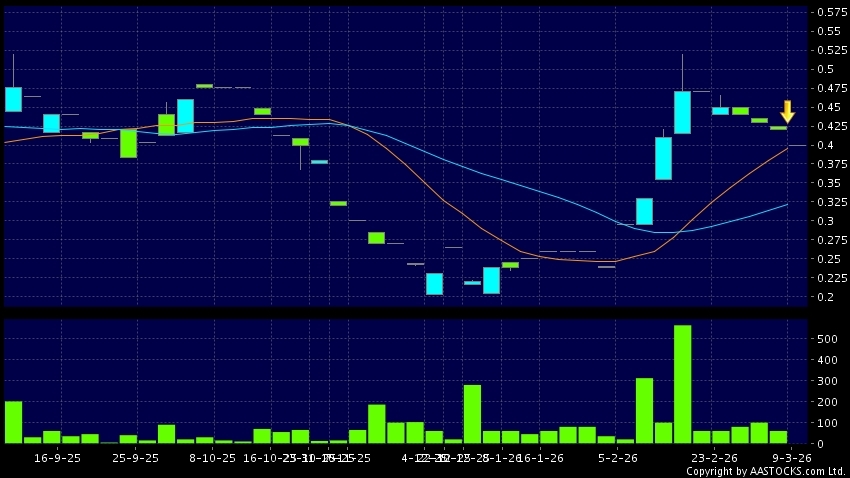
Task: Click the orange moving average line end
Action: tap(786, 148)
